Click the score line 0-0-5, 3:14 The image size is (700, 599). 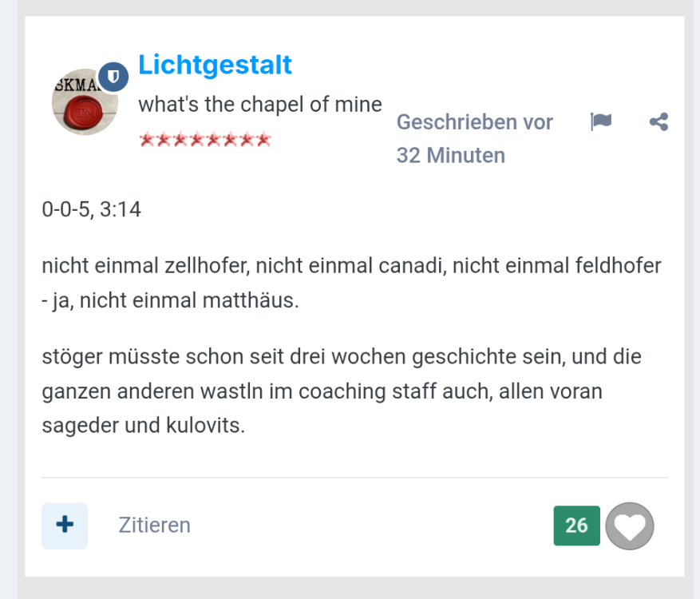[x=90, y=209]
